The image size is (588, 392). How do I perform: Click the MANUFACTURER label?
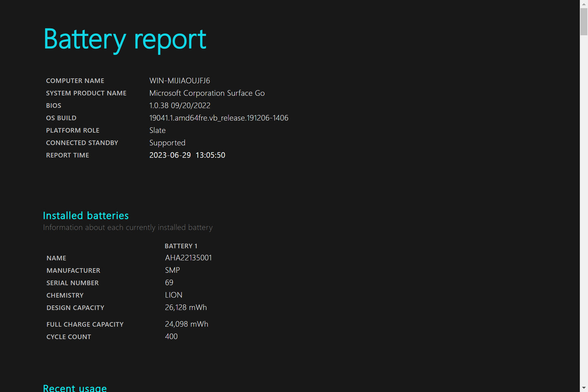(73, 271)
